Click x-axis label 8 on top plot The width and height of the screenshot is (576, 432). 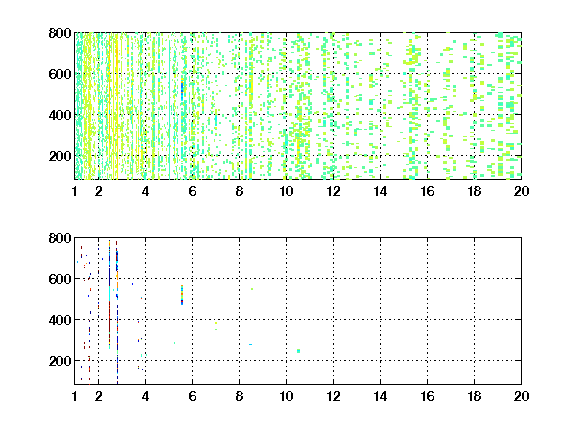tap(240, 191)
